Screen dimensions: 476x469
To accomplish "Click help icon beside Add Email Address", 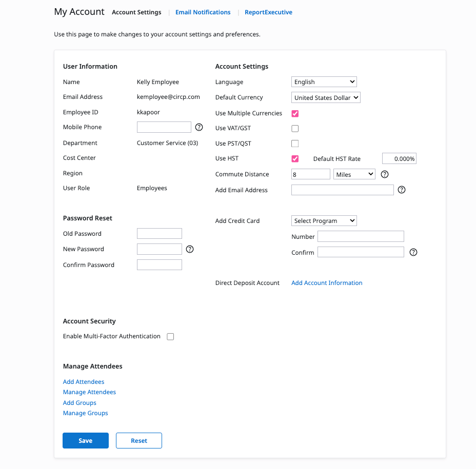I will (x=402, y=190).
